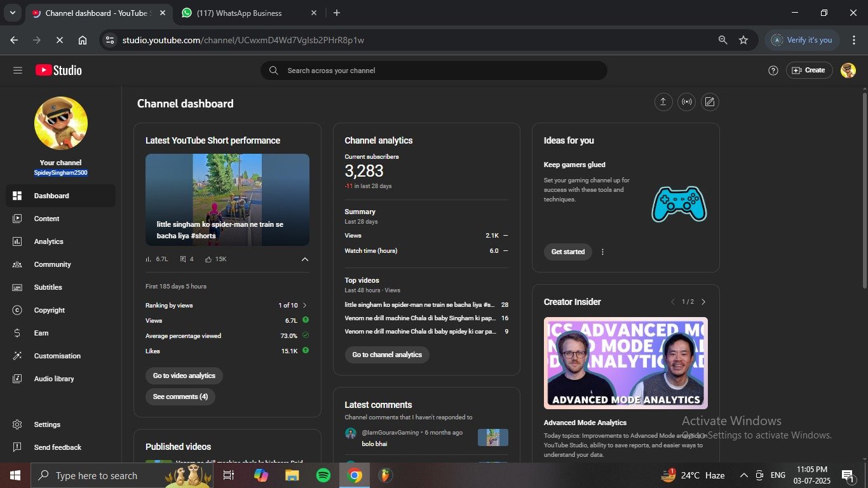Go back in Chrome browser
The width and height of the screenshot is (868, 488).
14,40
